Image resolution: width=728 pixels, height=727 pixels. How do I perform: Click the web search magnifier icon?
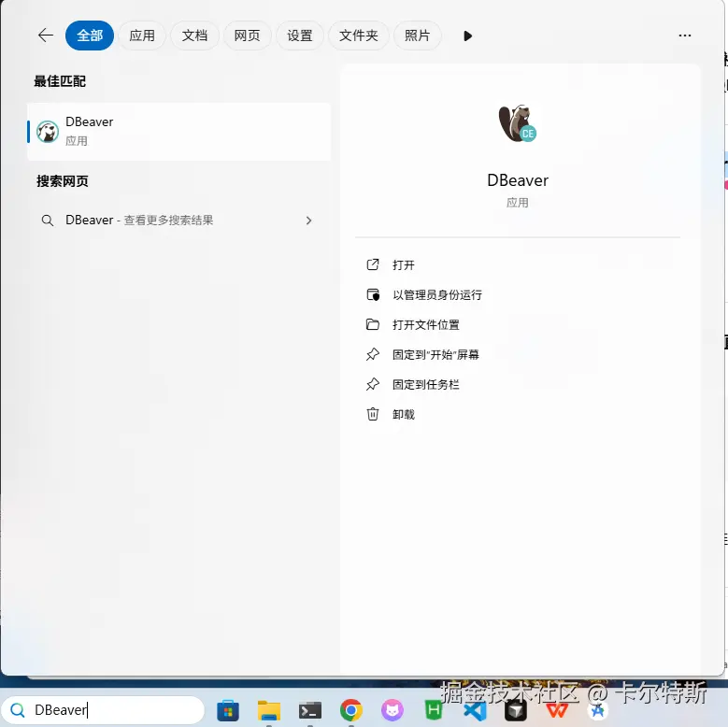(x=48, y=220)
